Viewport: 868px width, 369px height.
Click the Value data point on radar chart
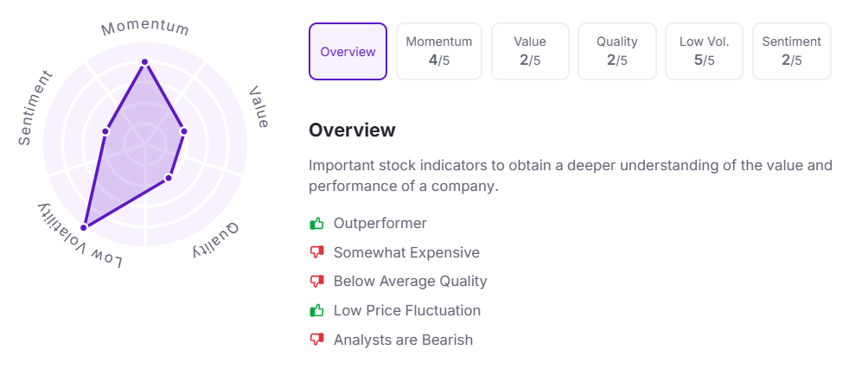click(184, 131)
